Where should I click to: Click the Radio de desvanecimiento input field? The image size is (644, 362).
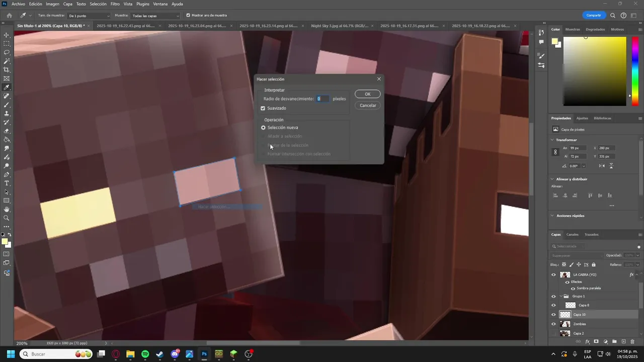coord(323,99)
